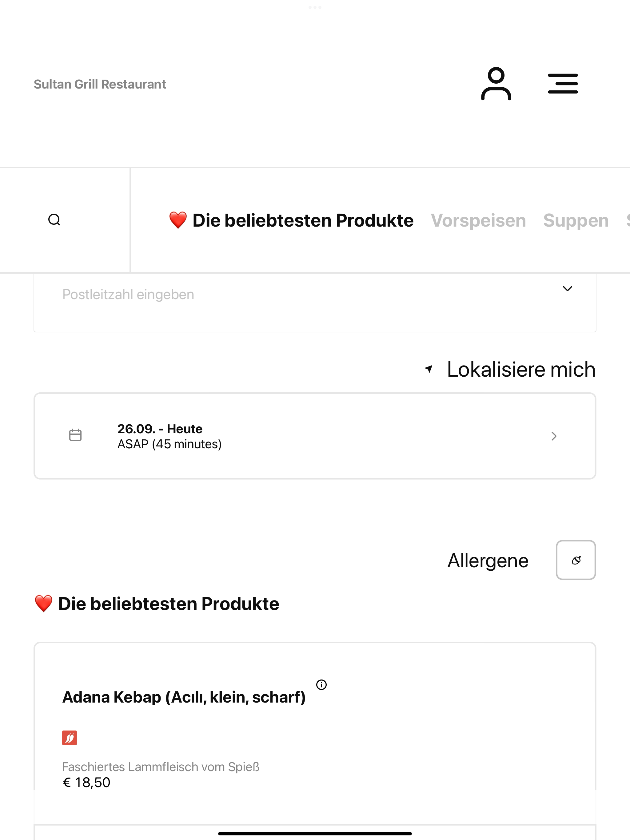
Task: Click the red heart emoji in the category tabs
Action: 178,220
